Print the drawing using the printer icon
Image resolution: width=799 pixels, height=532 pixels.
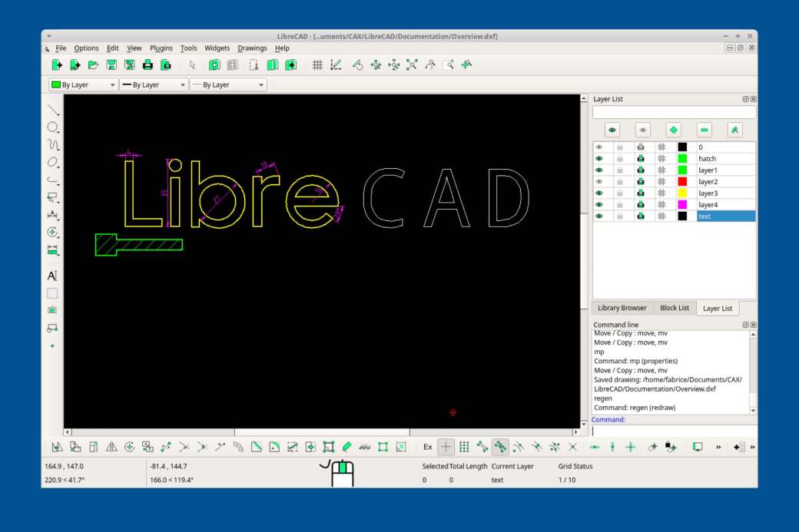click(x=148, y=65)
